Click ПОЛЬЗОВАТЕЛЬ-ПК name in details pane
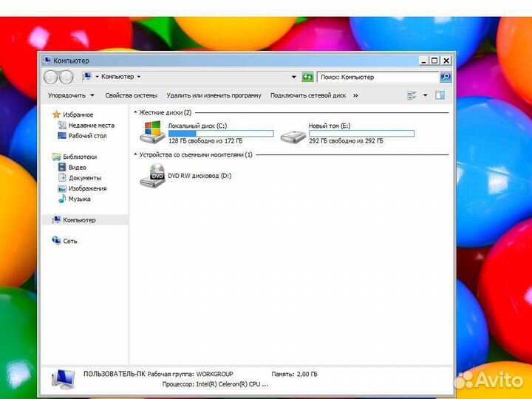Viewport: 532px width, 399px height. [115, 374]
